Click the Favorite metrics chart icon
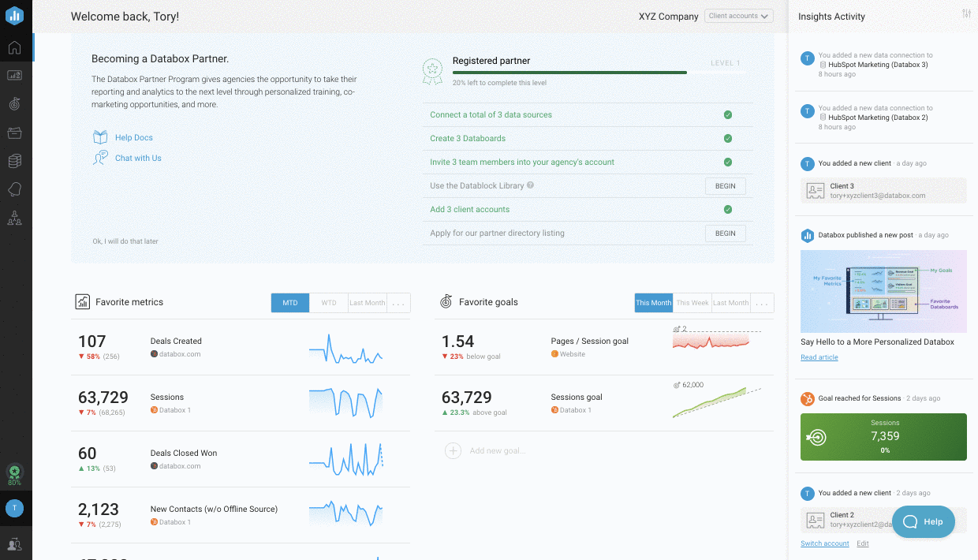 click(x=82, y=301)
